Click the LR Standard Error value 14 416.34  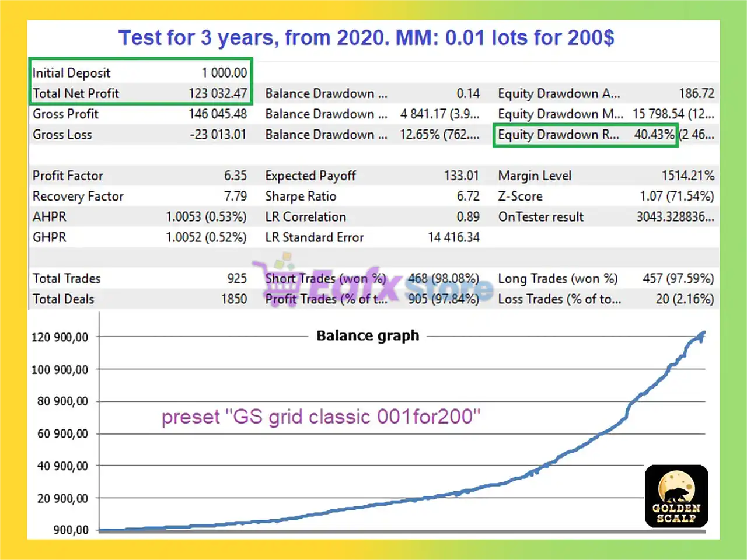tap(453, 237)
